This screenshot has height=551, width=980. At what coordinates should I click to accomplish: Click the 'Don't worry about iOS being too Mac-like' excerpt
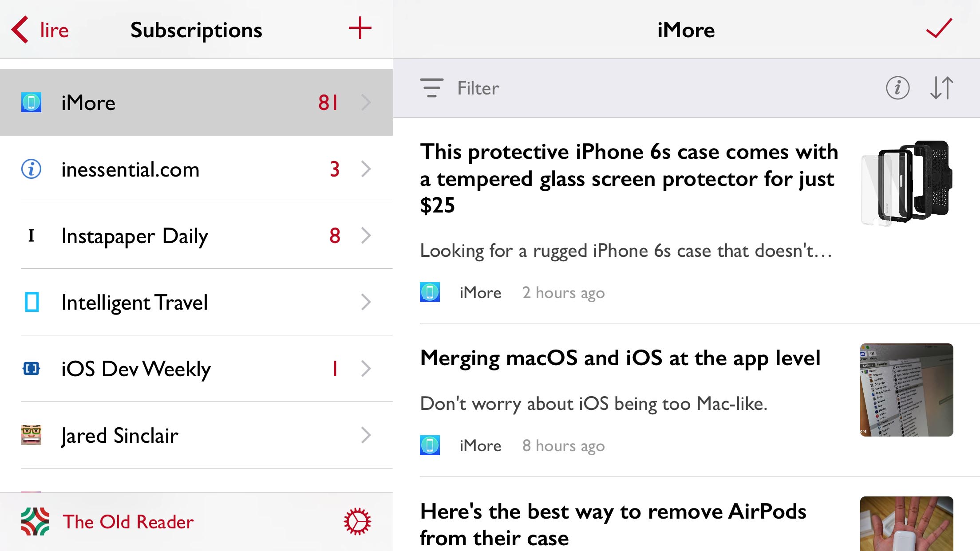[593, 404]
